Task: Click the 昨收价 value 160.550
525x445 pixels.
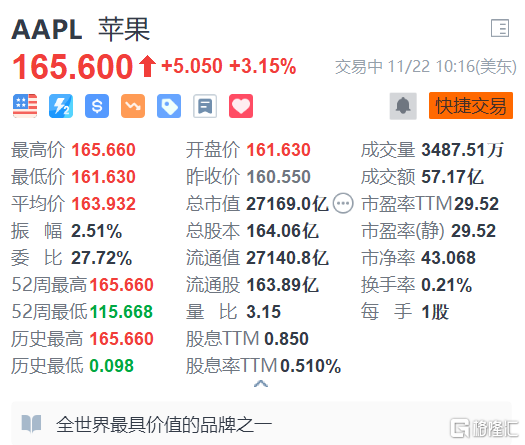Action: coord(279,177)
